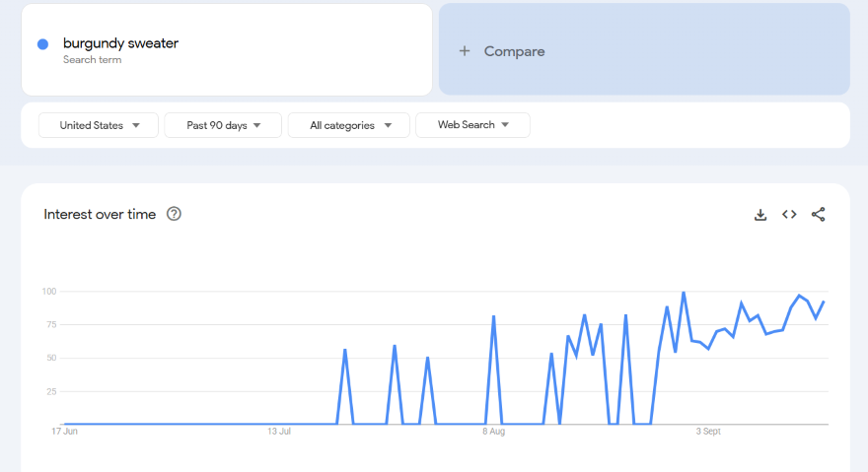Share the Interest over time chart
868x472 pixels.
click(818, 215)
